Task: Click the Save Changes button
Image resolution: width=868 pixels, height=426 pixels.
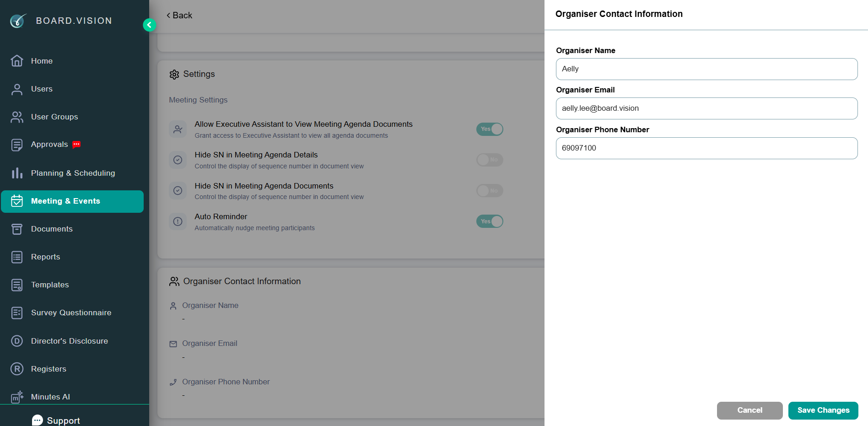Action: tap(823, 410)
